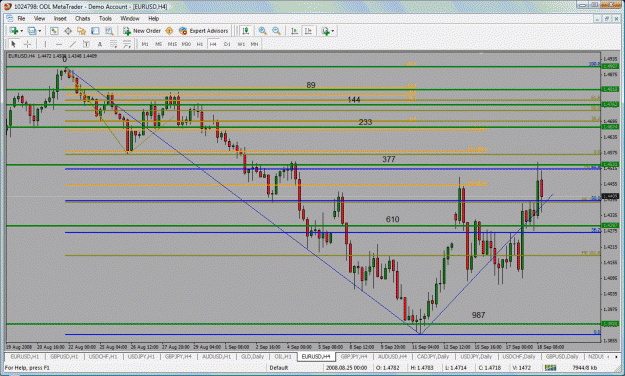Open the File menu
Image resolution: width=625 pixels, height=376 pixels.
pos(21,18)
